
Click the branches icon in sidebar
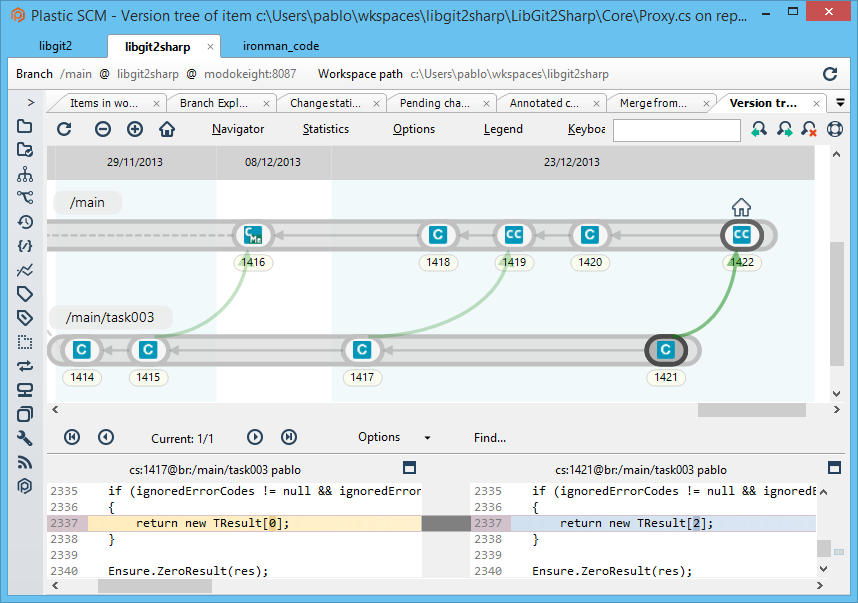pos(25,198)
